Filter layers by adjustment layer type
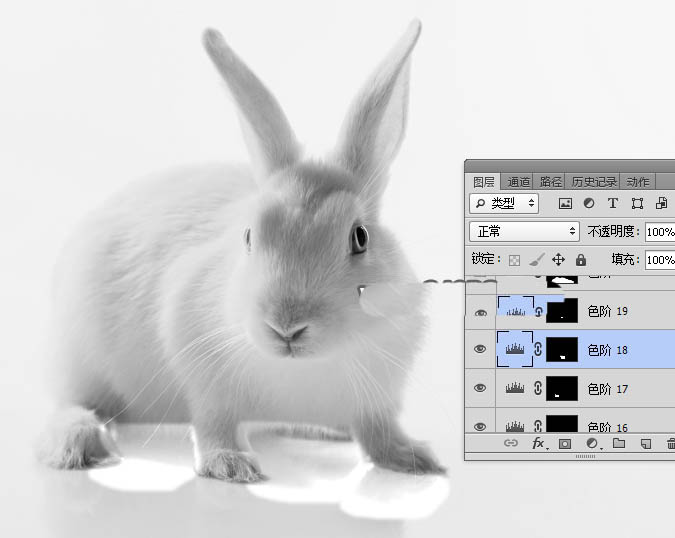The width and height of the screenshot is (675, 538). (589, 203)
